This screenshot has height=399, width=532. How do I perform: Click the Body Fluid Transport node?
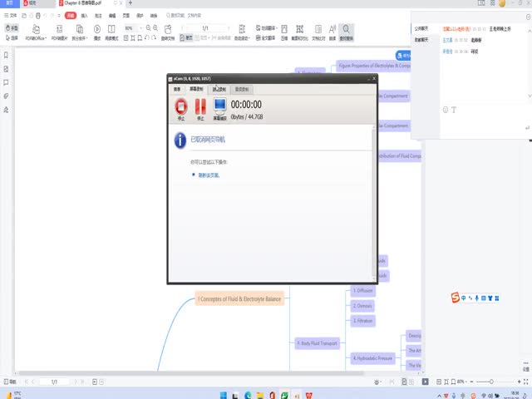pyautogui.click(x=318, y=342)
